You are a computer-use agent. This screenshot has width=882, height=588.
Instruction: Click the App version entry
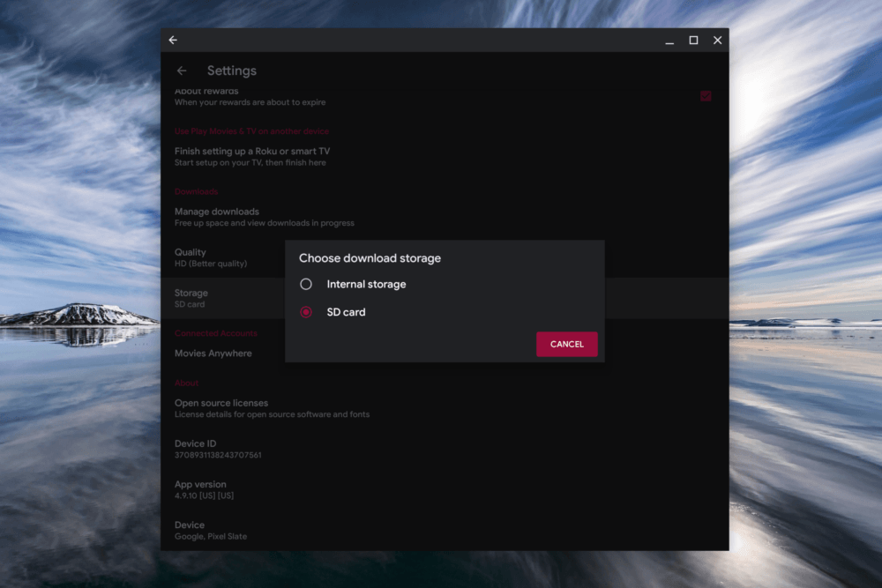pyautogui.click(x=445, y=489)
